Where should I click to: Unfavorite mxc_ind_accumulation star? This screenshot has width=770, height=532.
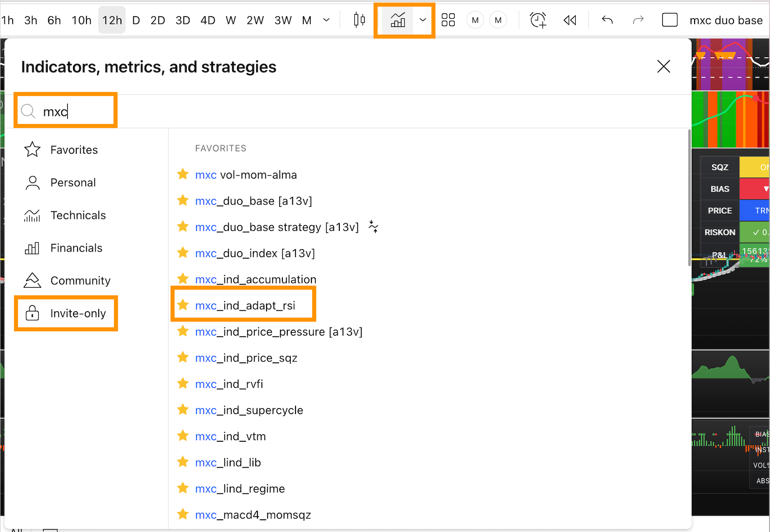click(x=183, y=279)
